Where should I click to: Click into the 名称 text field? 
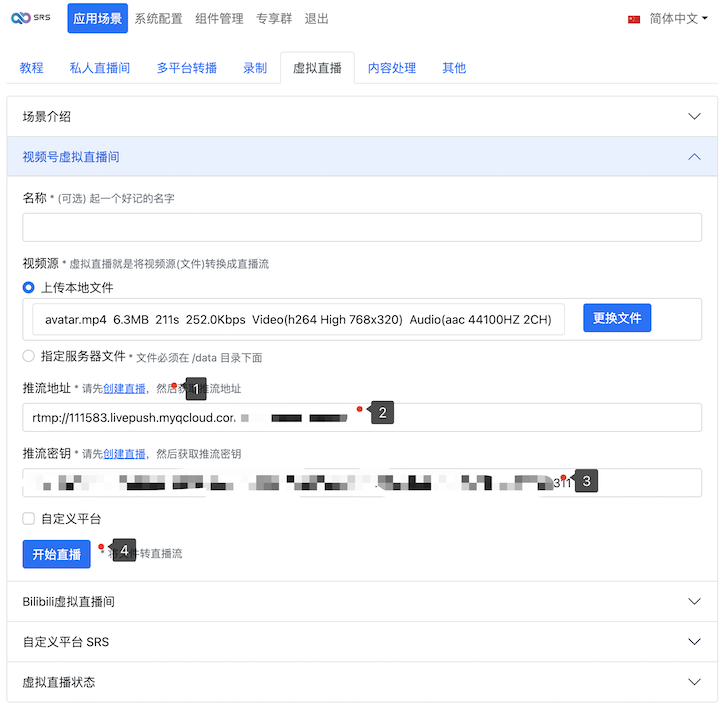pyautogui.click(x=362, y=227)
